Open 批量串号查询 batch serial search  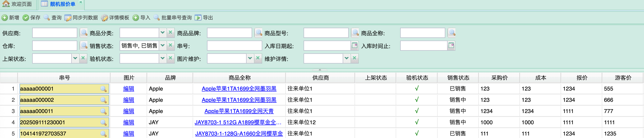coord(157,18)
